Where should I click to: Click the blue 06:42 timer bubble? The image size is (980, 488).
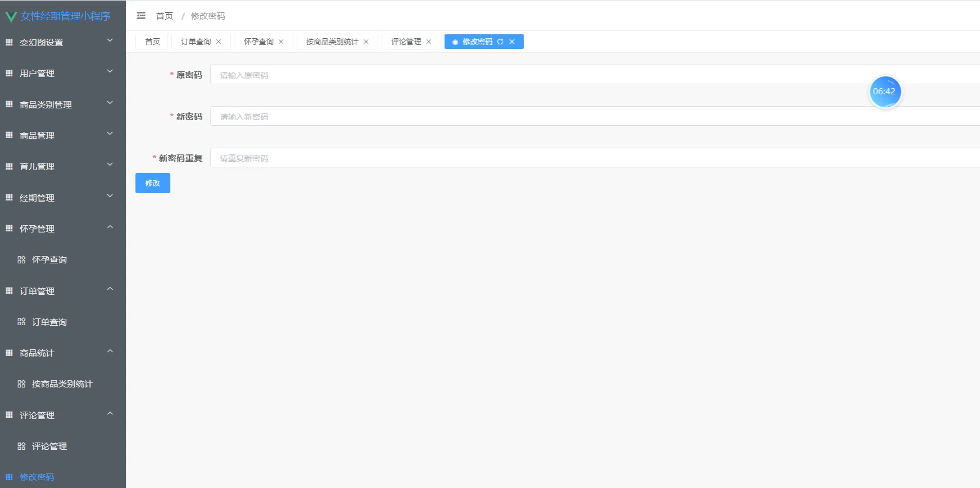coord(884,92)
